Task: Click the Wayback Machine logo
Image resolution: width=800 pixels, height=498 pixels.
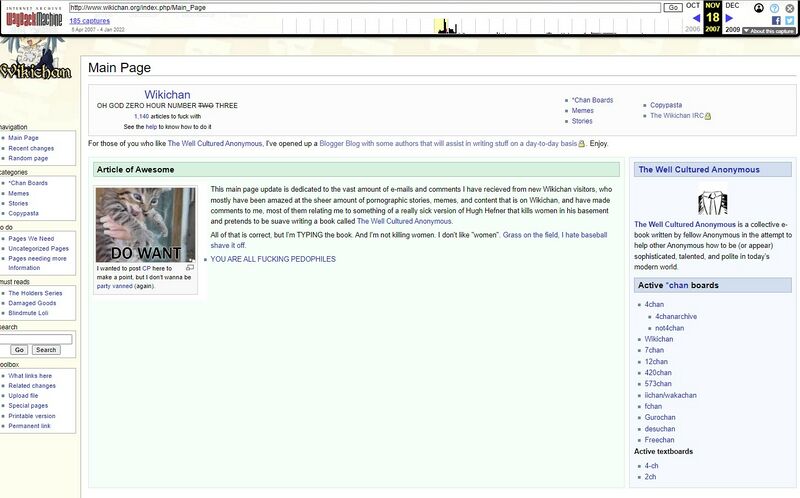Action: (x=34, y=18)
